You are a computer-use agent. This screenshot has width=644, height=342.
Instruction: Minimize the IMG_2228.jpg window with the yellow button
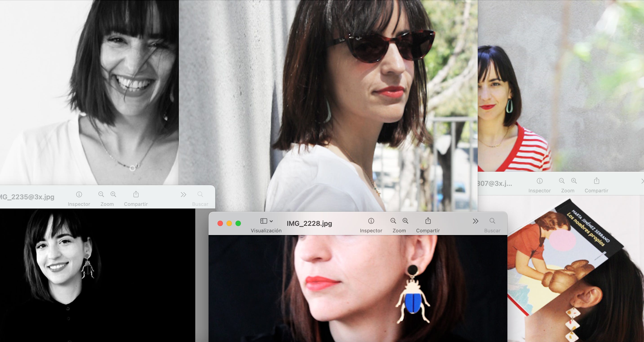229,224
